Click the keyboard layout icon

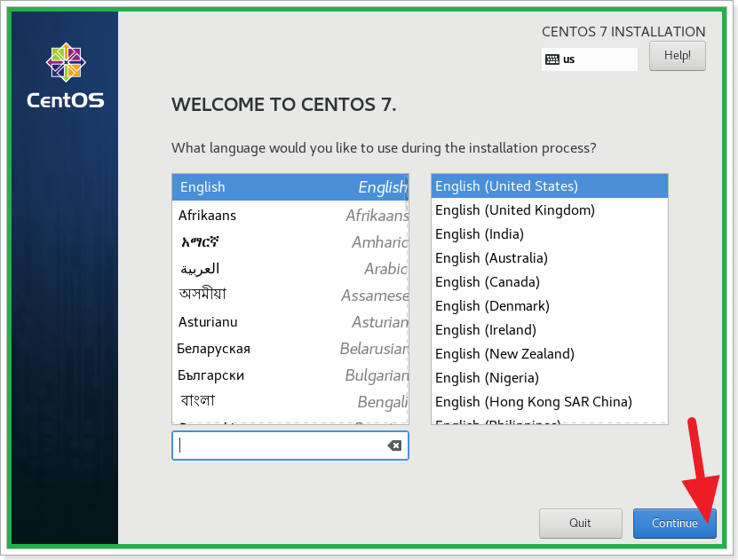(x=552, y=59)
